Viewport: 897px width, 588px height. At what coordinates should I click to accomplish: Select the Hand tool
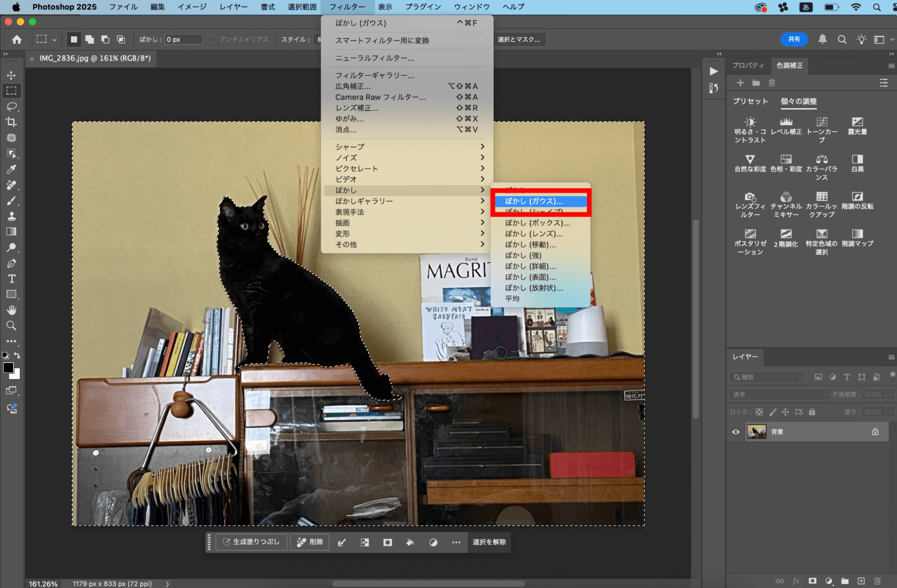click(x=12, y=310)
